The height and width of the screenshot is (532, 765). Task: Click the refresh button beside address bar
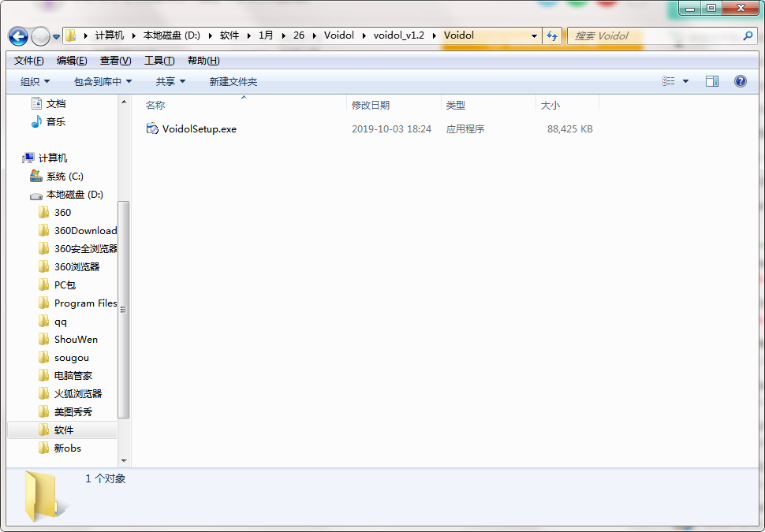click(x=552, y=35)
